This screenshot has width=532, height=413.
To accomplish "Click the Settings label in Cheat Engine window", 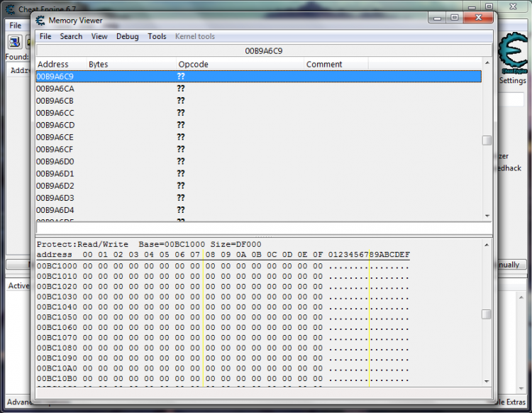I will pyautogui.click(x=513, y=80).
